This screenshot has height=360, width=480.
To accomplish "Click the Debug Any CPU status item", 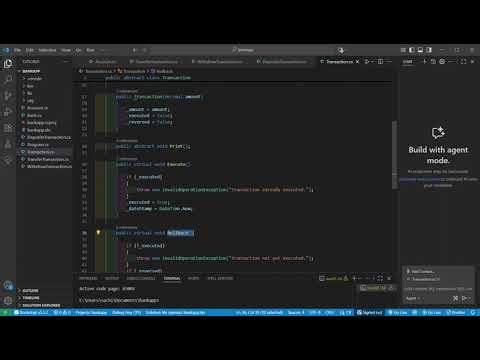I will click(x=126, y=312).
